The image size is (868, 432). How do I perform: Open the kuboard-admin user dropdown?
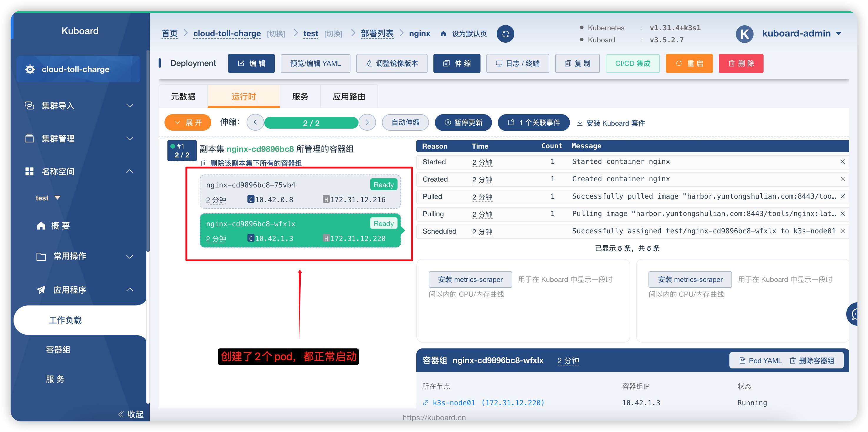coord(802,33)
